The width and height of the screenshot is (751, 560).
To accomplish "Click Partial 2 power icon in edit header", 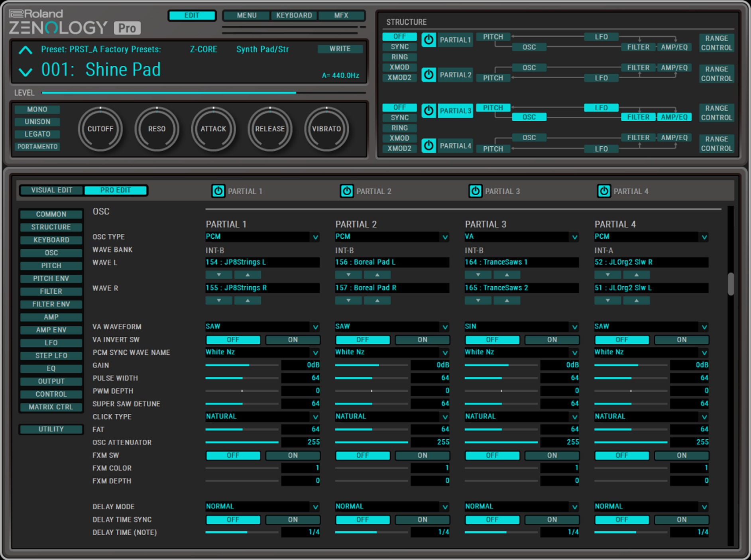I will coord(347,191).
